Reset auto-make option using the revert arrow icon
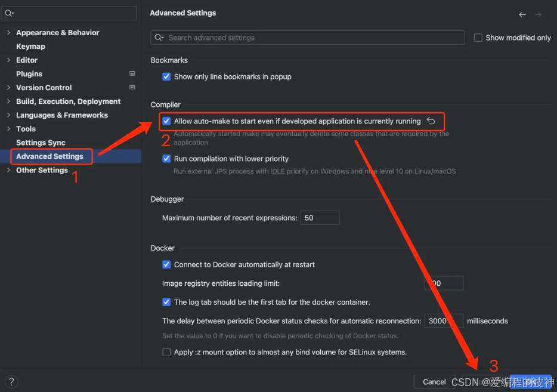This screenshot has height=392, width=557. pos(431,121)
